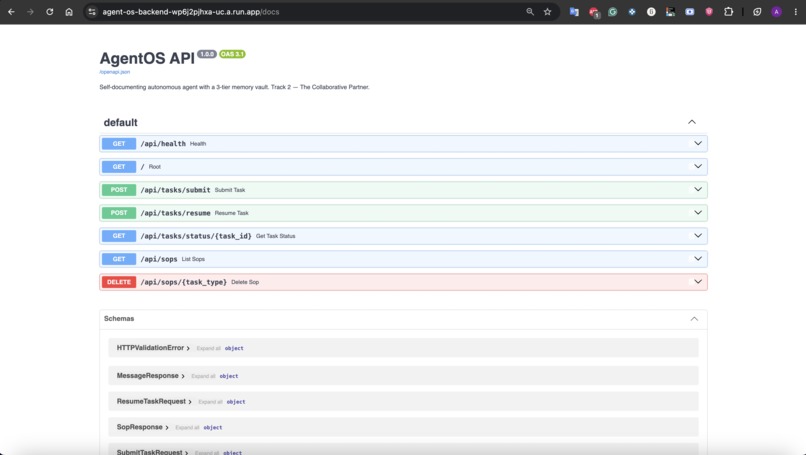Open the Extensions puzzle menu
The width and height of the screenshot is (806, 455).
pos(728,11)
